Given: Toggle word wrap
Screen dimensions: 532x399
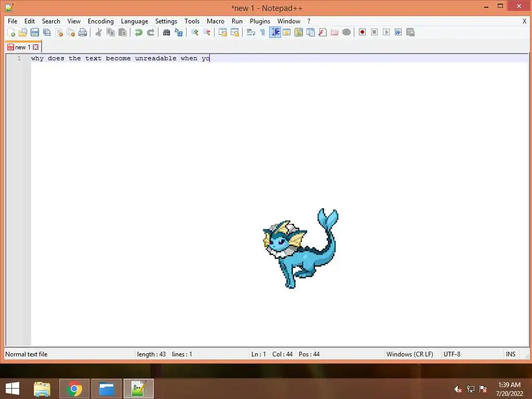Looking at the screenshot, I should (x=251, y=32).
